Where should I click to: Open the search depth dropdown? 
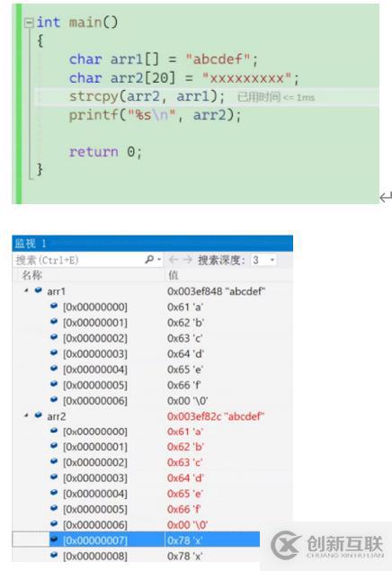coord(272,260)
